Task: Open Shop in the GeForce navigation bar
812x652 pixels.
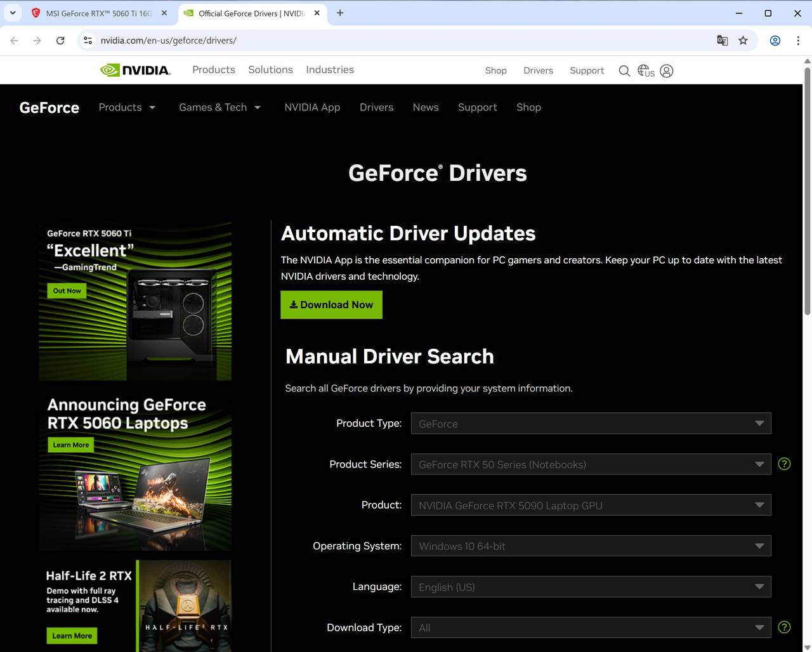Action: point(528,107)
